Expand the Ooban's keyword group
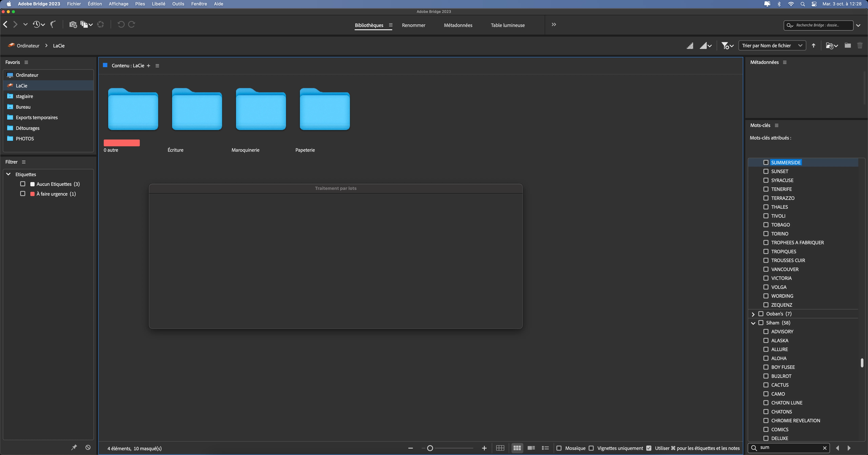Viewport: 868px width, 455px height. tap(753, 314)
